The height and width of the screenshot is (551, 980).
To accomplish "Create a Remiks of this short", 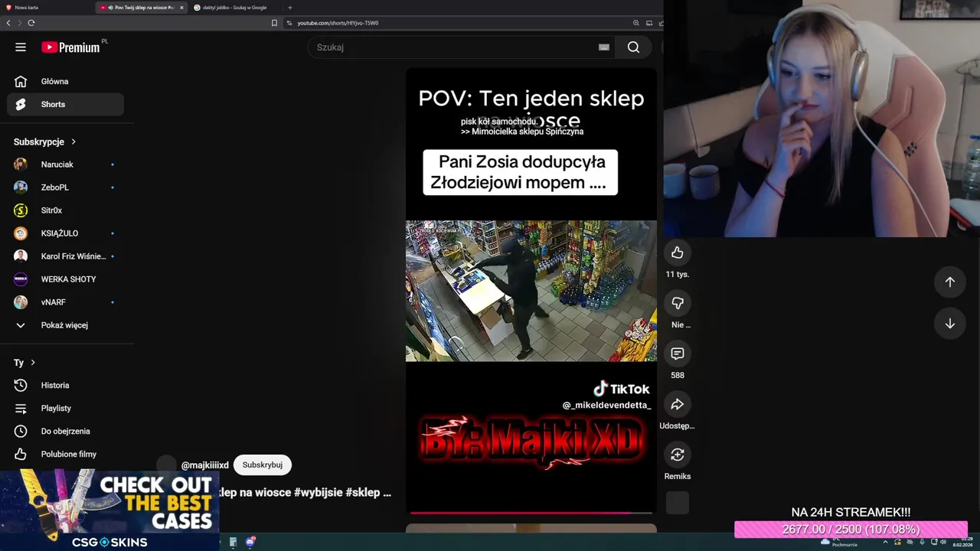I will pyautogui.click(x=678, y=455).
